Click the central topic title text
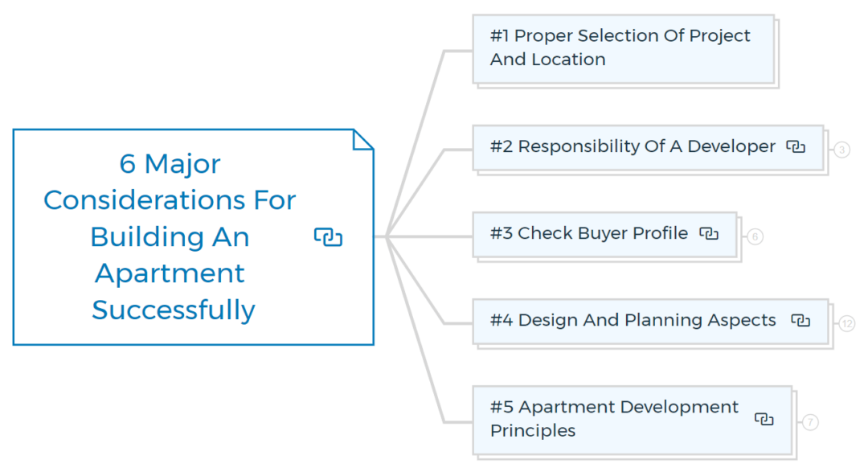 (171, 236)
